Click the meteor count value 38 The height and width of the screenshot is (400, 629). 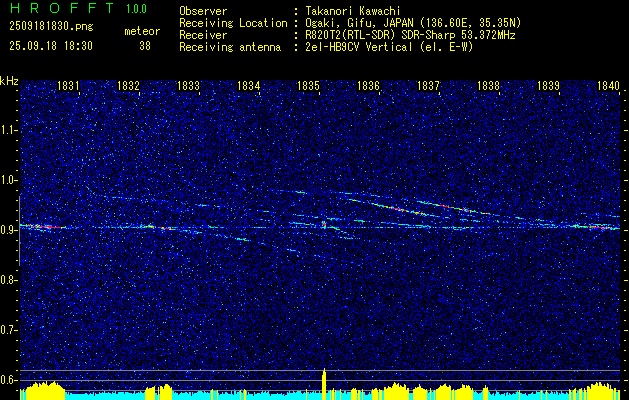(145, 46)
